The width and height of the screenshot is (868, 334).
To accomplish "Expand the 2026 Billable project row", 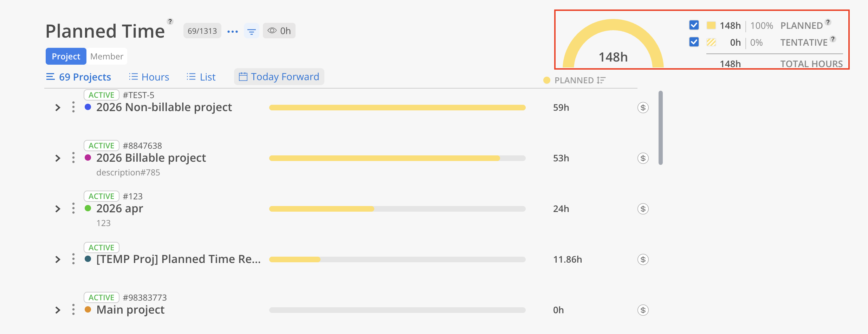I will 58,158.
